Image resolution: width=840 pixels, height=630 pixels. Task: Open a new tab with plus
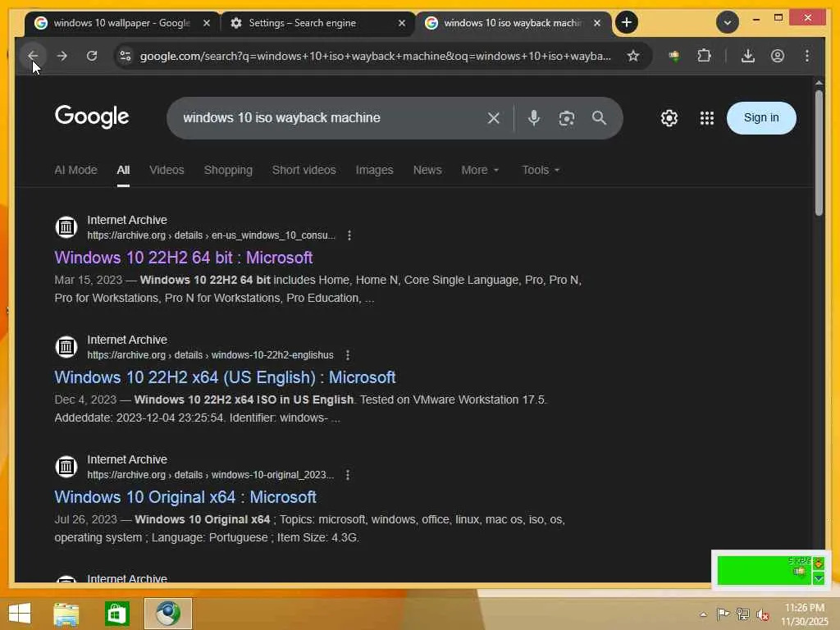(626, 22)
